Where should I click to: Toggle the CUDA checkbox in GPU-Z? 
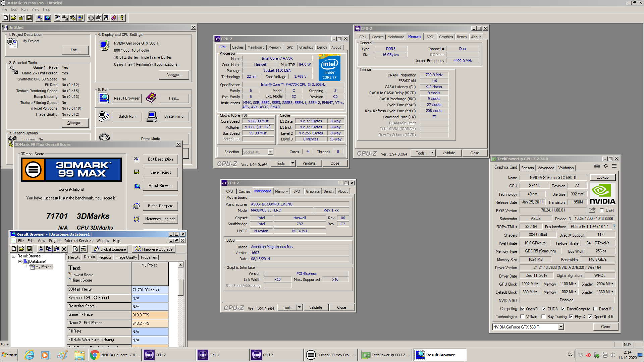(x=544, y=309)
